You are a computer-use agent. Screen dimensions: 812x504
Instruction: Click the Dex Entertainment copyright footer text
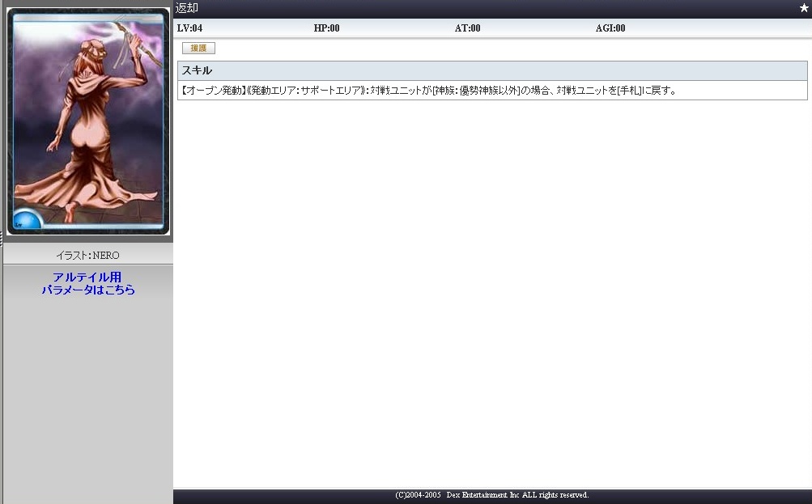point(492,494)
